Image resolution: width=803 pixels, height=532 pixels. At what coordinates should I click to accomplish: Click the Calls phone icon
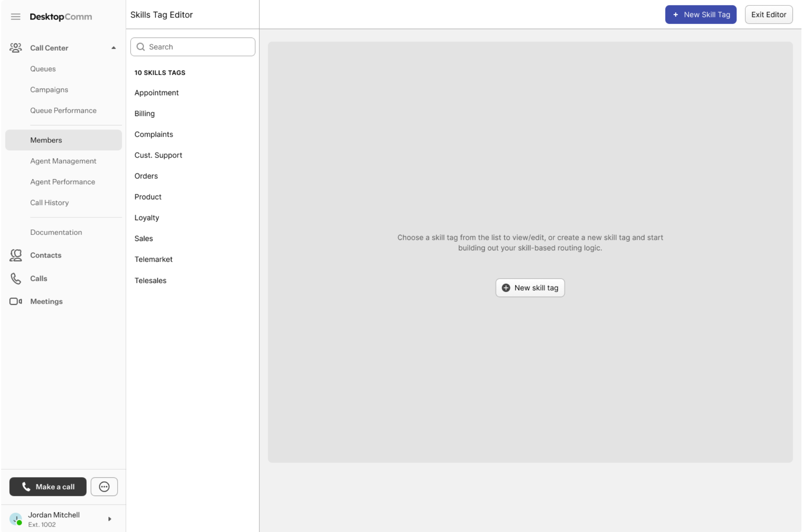click(x=15, y=278)
